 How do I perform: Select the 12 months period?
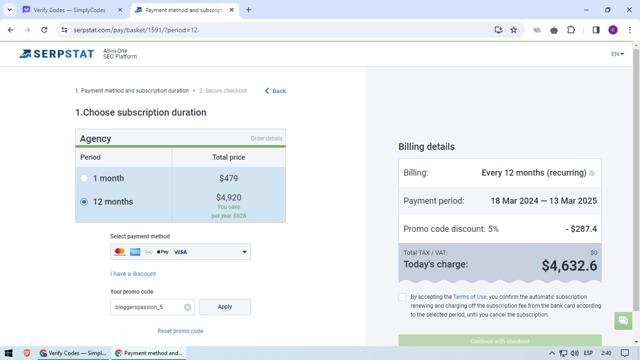84,202
